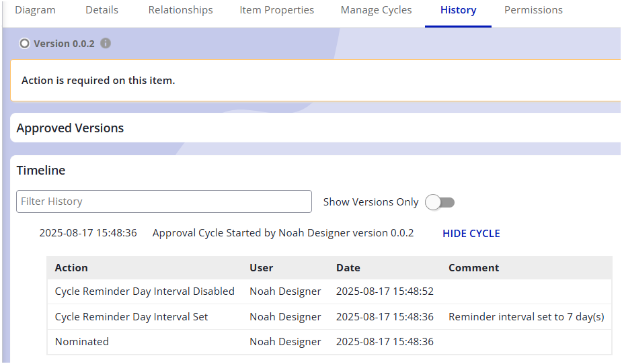Image resolution: width=622 pixels, height=364 pixels.
Task: Select the Cycle Reminder Day Interval Disabled row
Action: pyautogui.click(x=145, y=291)
